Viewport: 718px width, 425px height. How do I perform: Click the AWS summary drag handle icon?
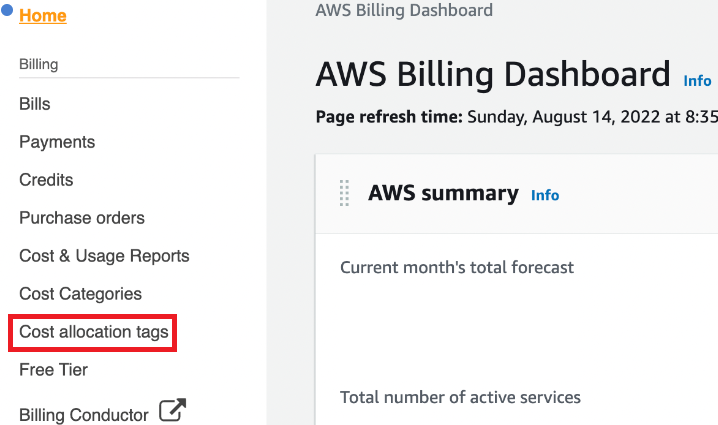345,193
